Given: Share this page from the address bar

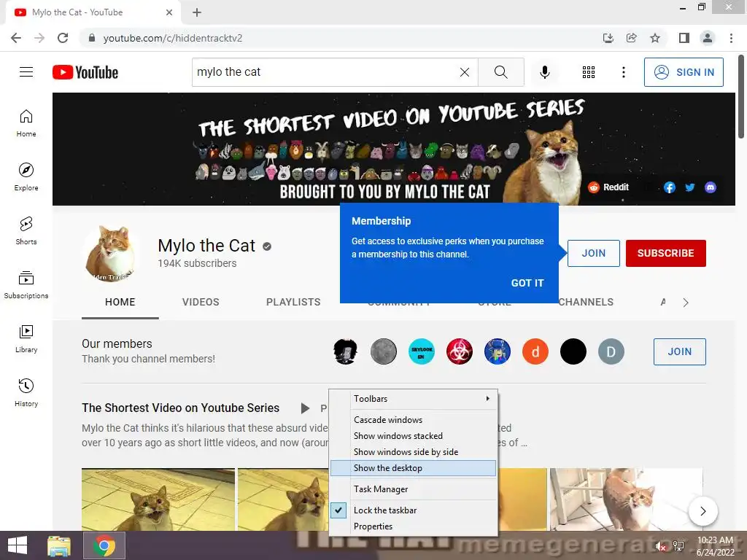Looking at the screenshot, I should pyautogui.click(x=632, y=38).
